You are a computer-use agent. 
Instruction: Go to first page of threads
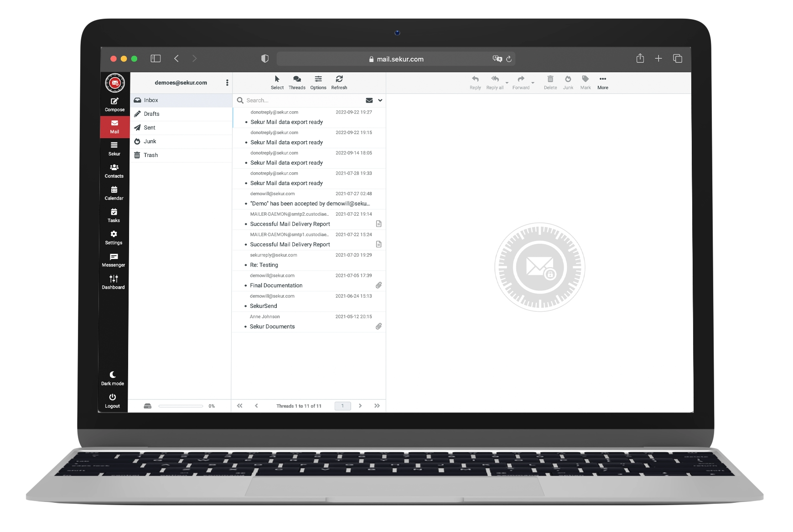click(x=240, y=406)
